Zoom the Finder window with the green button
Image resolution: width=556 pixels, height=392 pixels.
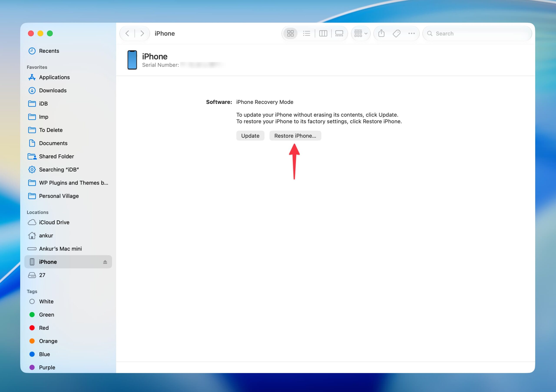click(x=50, y=33)
